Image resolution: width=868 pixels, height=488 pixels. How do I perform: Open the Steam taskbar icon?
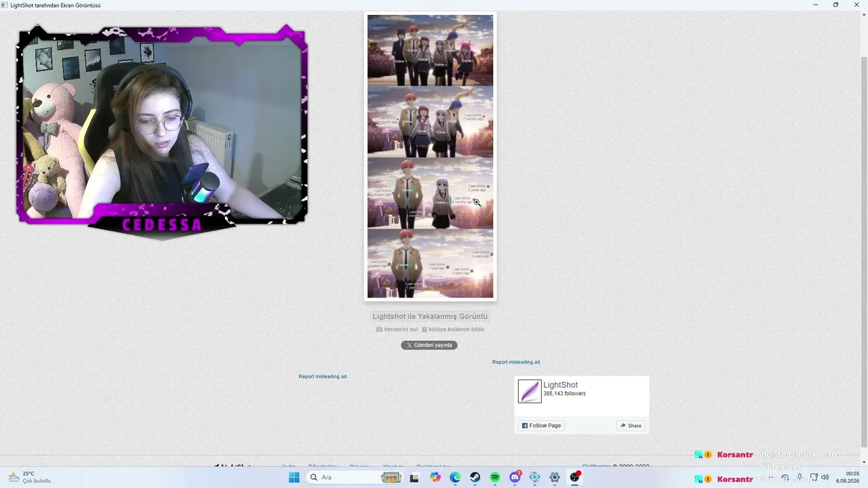click(475, 478)
